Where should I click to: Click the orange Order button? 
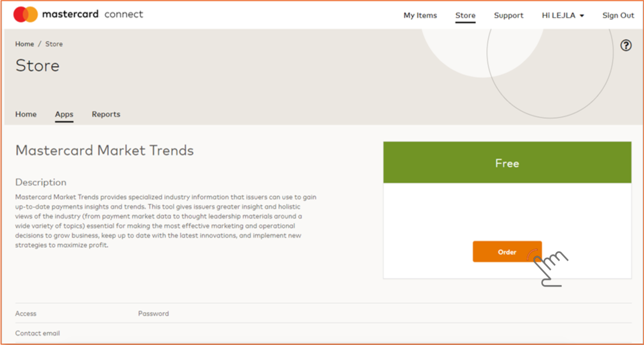pyautogui.click(x=507, y=252)
